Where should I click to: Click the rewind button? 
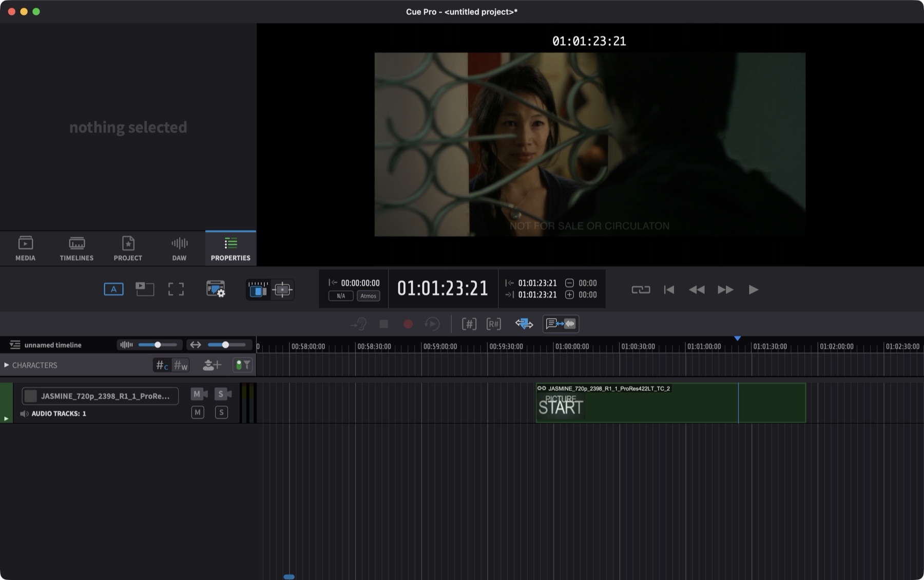click(x=697, y=290)
